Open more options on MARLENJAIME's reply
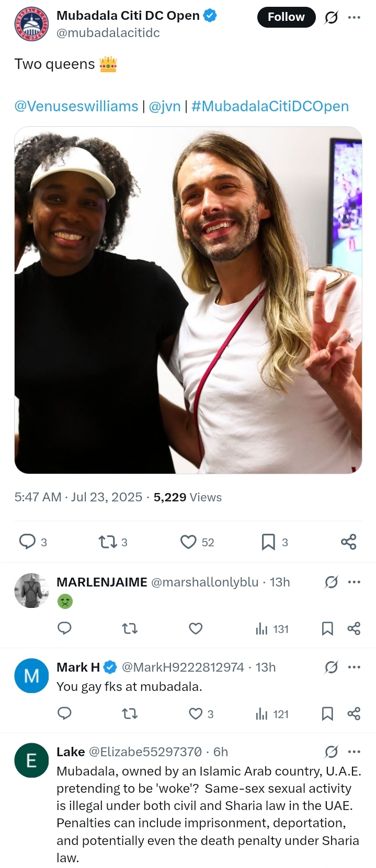Image resolution: width=376 pixels, height=868 pixels. (354, 582)
